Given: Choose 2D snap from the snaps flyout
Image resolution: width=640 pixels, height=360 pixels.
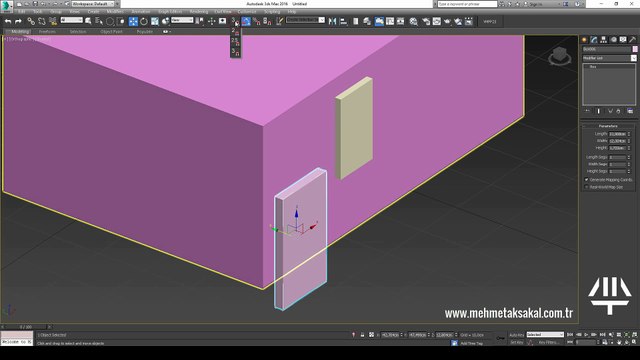Looking at the screenshot, I should tap(235, 31).
